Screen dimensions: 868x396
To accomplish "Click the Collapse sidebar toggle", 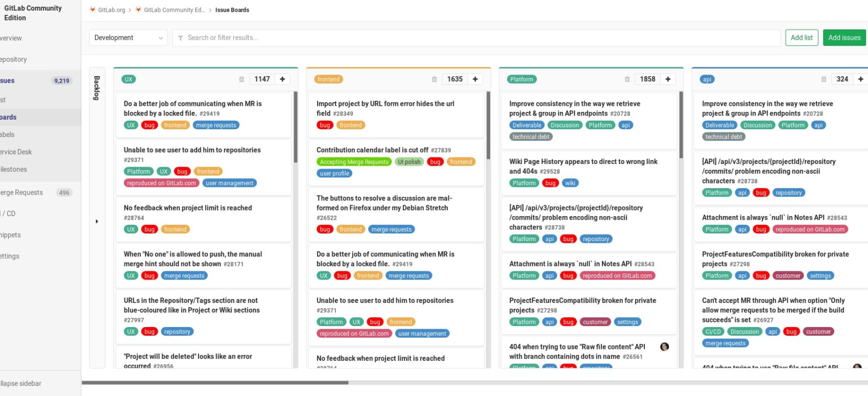I will 20,383.
